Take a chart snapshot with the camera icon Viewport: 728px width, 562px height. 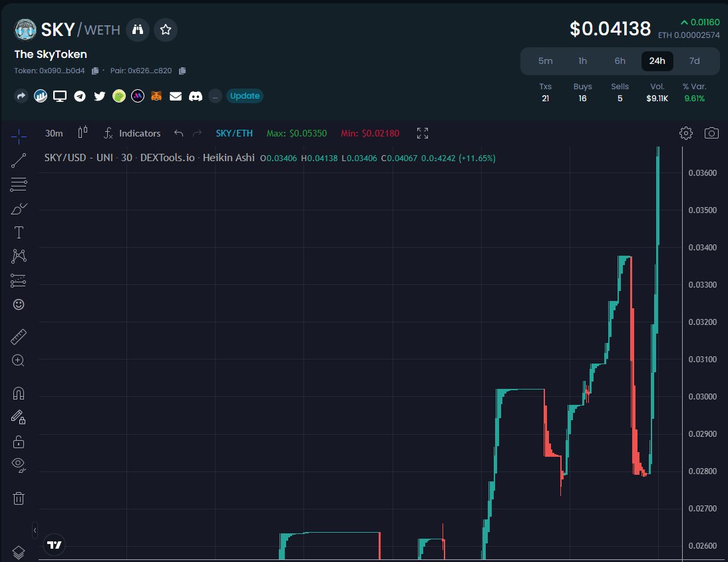(x=711, y=133)
